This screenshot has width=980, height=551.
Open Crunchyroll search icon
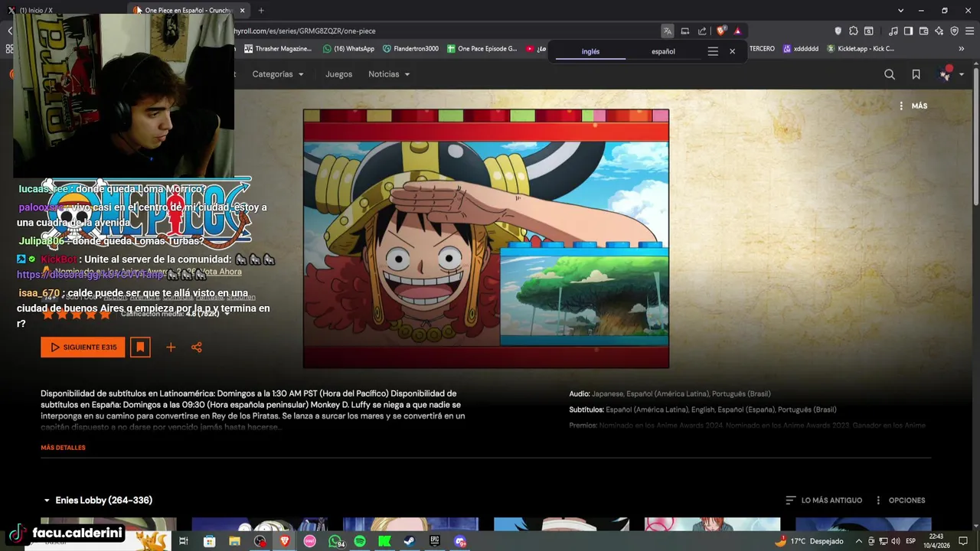889,74
